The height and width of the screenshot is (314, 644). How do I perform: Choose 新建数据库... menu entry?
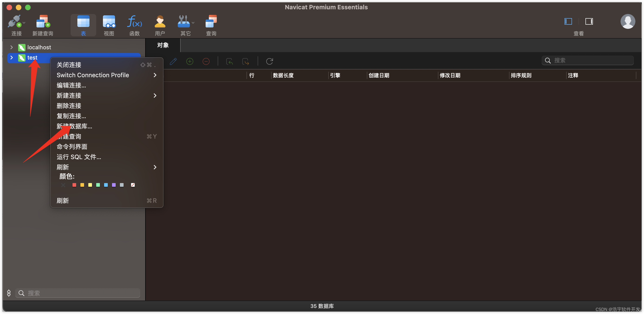[107, 126]
